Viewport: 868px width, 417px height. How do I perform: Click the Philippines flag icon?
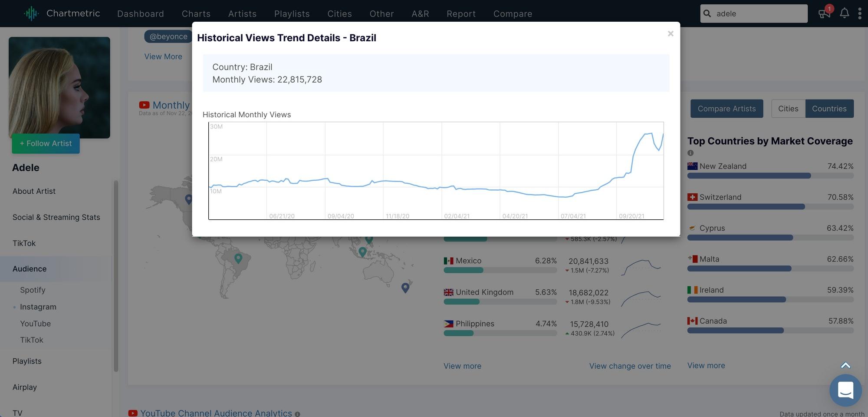[448, 324]
